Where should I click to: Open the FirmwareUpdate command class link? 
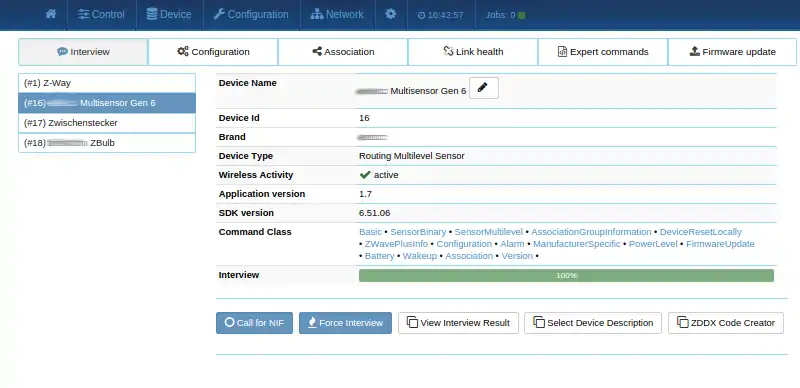[720, 244]
